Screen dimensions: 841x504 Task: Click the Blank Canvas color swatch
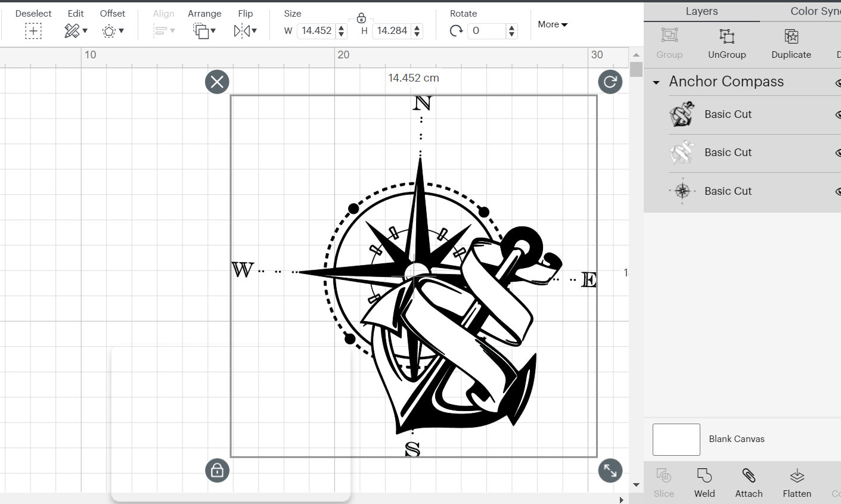point(676,439)
